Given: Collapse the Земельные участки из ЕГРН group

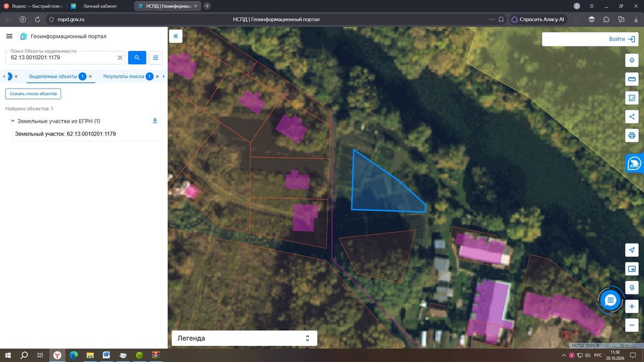Looking at the screenshot, I should pos(12,121).
